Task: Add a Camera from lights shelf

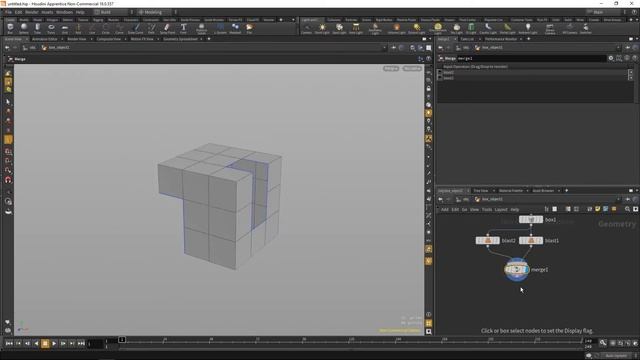Action: [307, 29]
